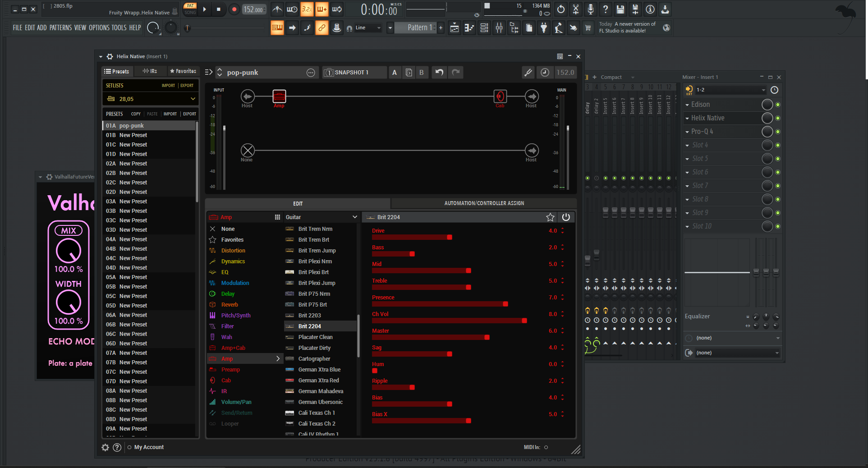This screenshot has width=868, height=468.
Task: Open the Automation/Controller Assign tab
Action: click(x=484, y=203)
